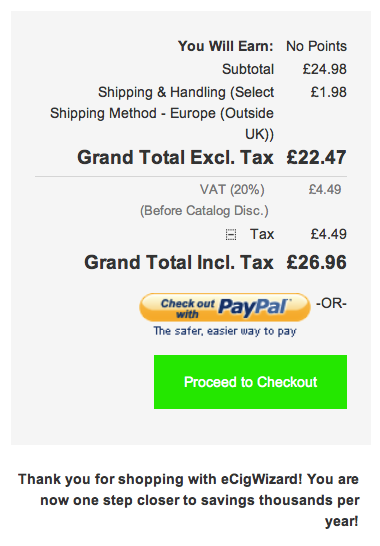
Task: Click the 'No Points' reward value
Action: click(x=316, y=46)
